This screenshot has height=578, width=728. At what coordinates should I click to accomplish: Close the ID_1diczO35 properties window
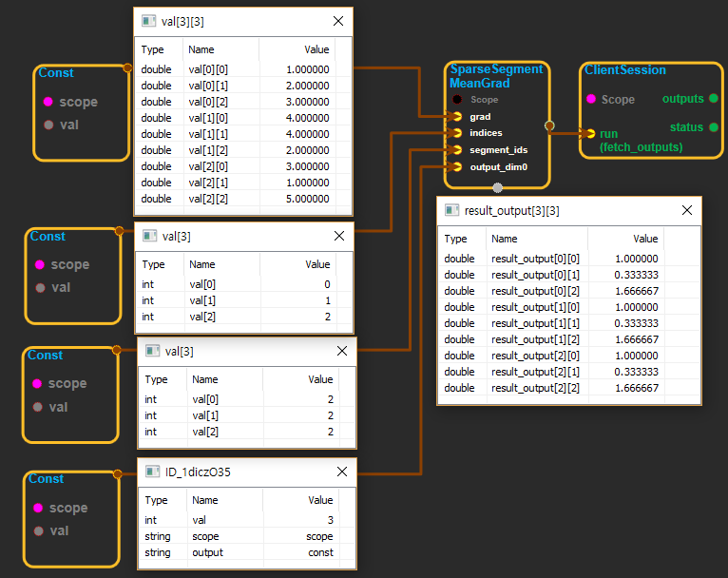[340, 472]
